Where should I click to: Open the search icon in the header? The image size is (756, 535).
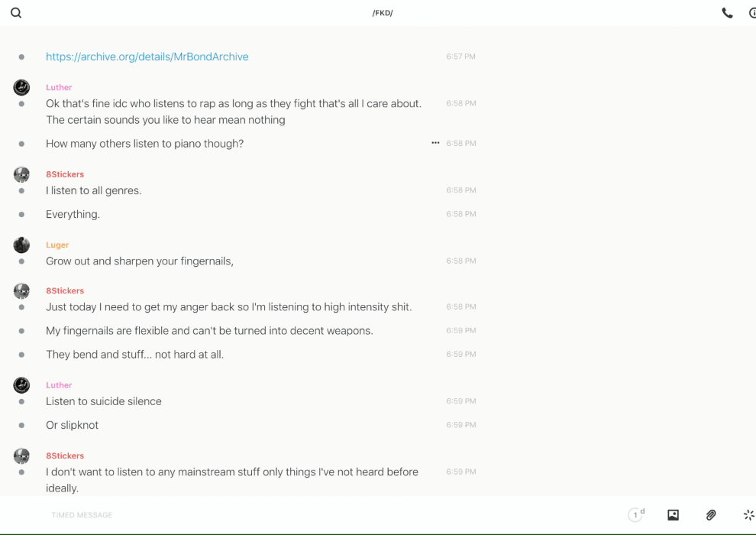click(x=16, y=13)
